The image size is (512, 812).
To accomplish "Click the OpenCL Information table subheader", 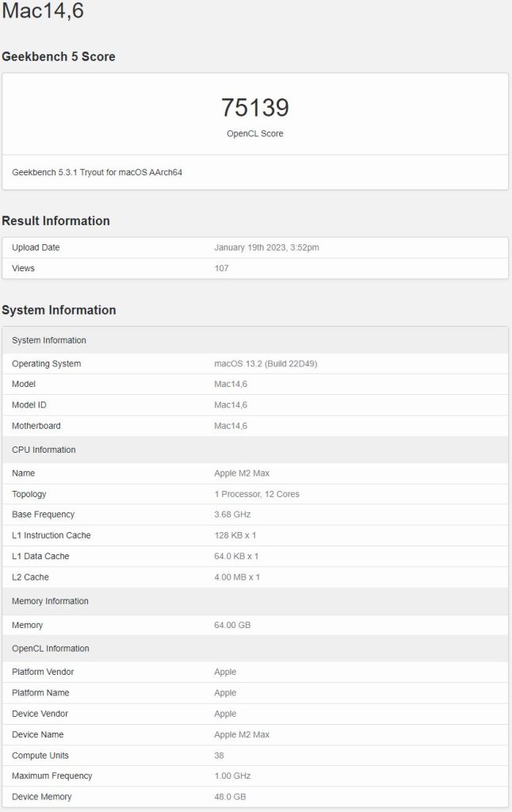I will pyautogui.click(x=50, y=649).
